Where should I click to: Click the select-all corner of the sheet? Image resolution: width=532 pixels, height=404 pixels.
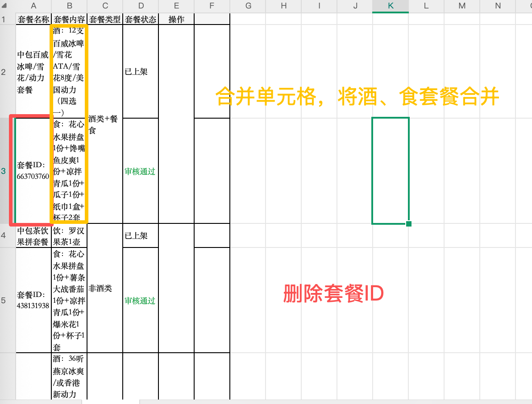pyautogui.click(x=4, y=6)
